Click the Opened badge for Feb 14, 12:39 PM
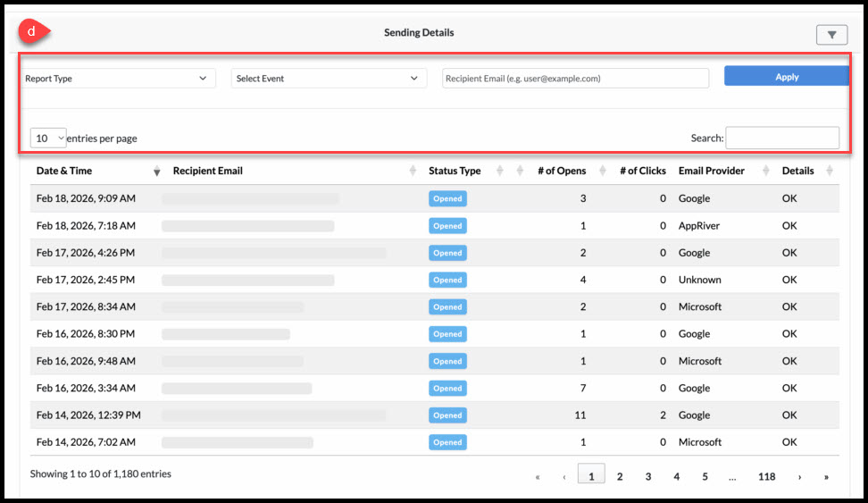The height and width of the screenshot is (503, 868). (x=447, y=415)
